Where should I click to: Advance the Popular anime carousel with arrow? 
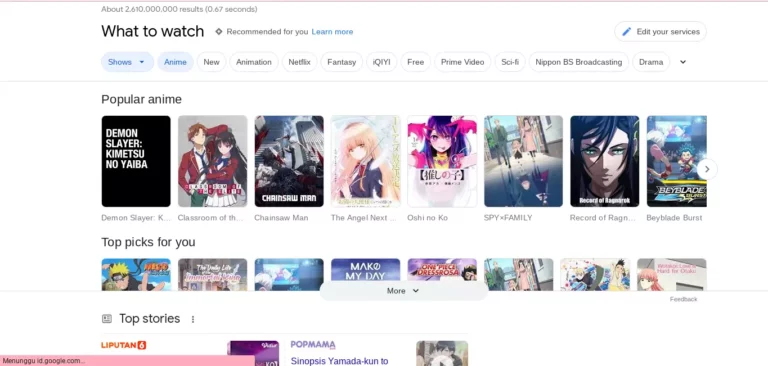[706, 170]
